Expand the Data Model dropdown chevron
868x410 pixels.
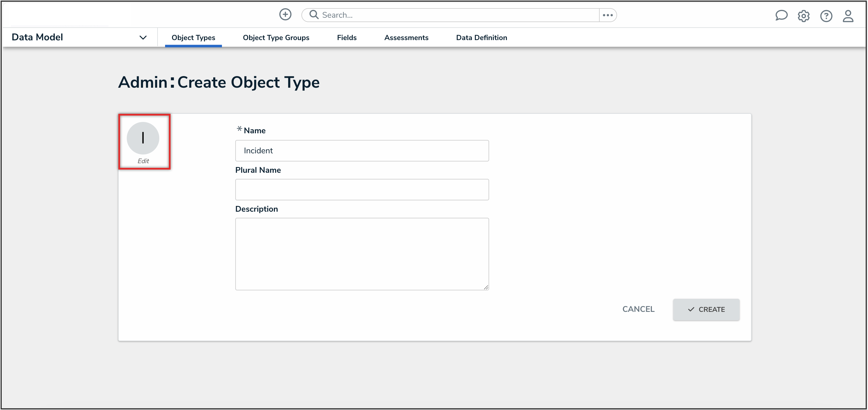pos(143,37)
